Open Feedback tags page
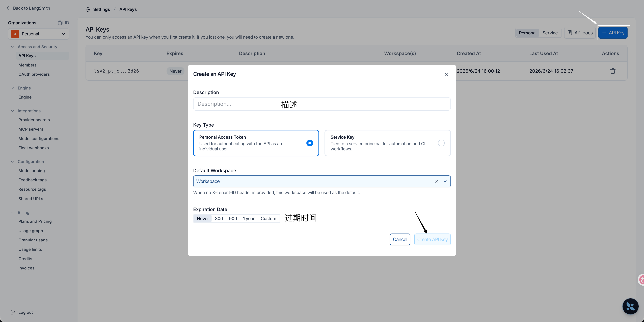This screenshot has height=322, width=644. point(33,180)
